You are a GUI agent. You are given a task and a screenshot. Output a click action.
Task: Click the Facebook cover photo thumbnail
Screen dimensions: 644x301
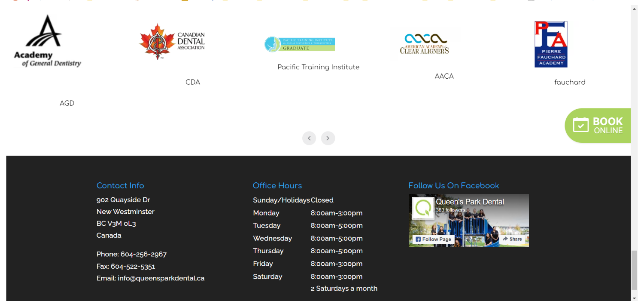pos(469,221)
